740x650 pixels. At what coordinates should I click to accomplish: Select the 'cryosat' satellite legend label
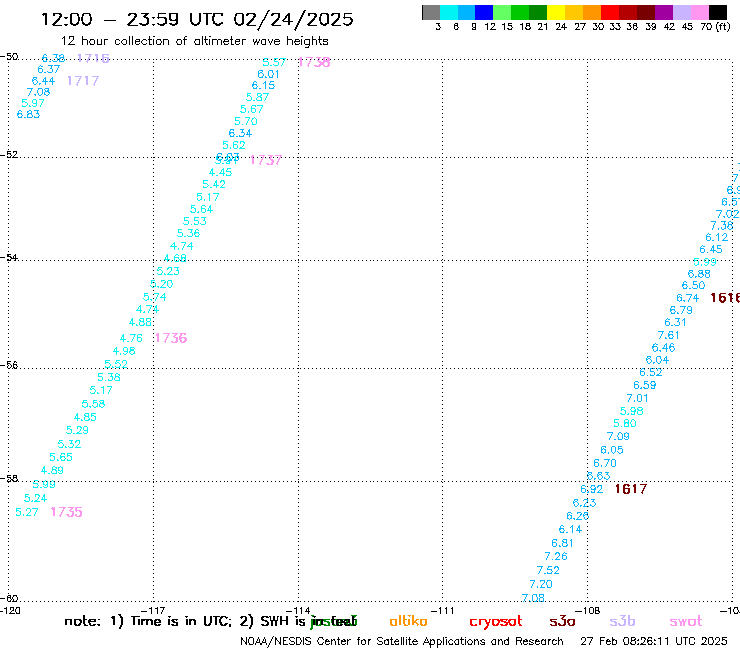(x=496, y=621)
